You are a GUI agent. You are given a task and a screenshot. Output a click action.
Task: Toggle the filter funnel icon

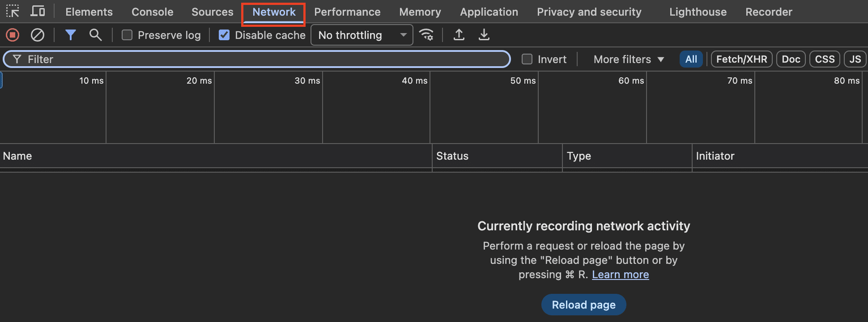click(70, 35)
